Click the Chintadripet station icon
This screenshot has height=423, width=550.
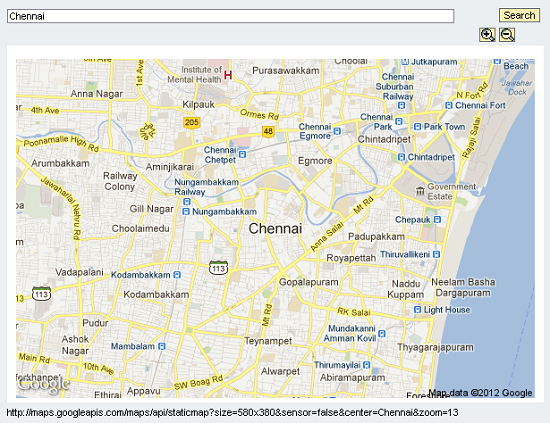click(402, 157)
